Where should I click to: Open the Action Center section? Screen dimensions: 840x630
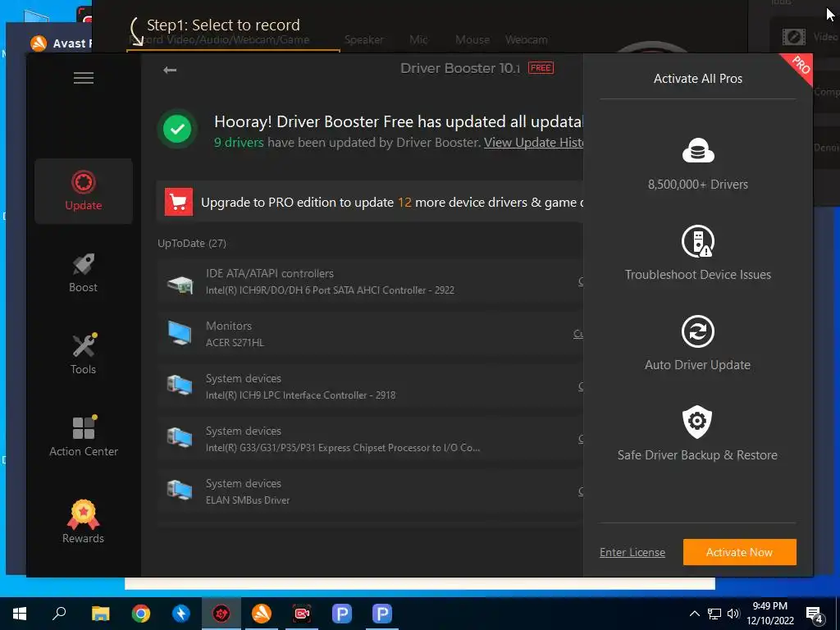[x=84, y=436]
